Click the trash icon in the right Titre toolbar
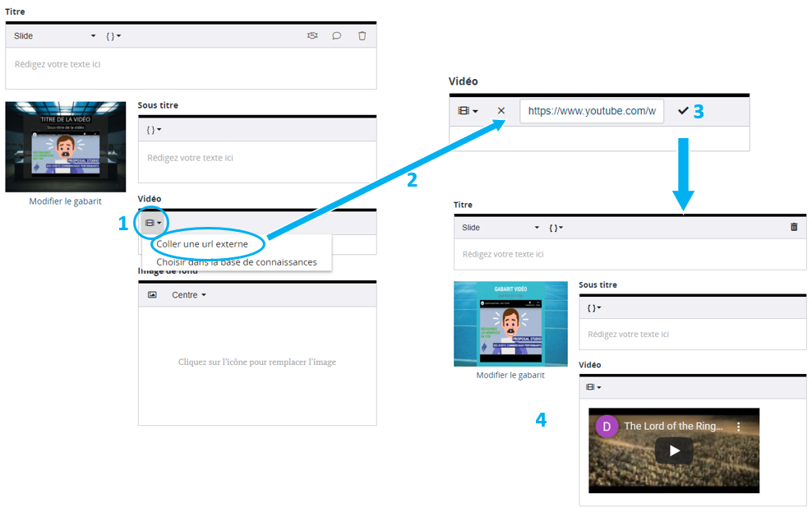The height and width of the screenshot is (513, 812). 793,228
